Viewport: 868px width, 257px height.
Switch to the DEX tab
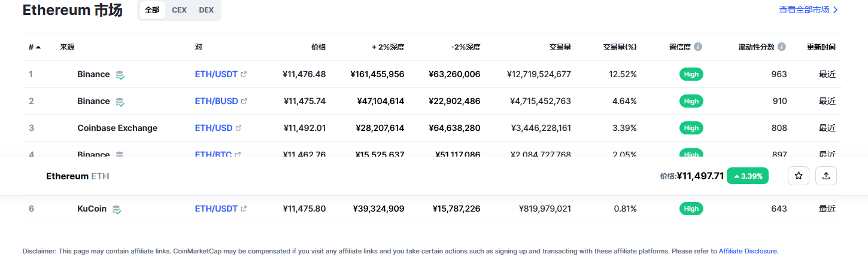coord(207,10)
